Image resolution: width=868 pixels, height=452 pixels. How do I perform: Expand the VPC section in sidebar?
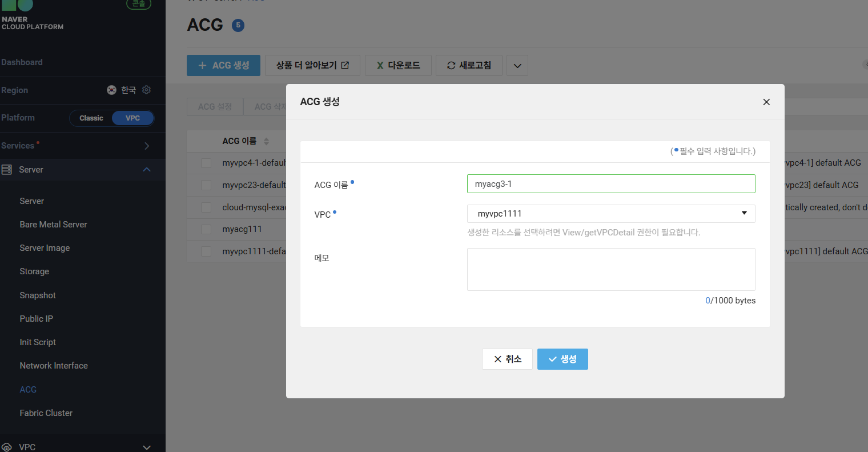click(147, 447)
